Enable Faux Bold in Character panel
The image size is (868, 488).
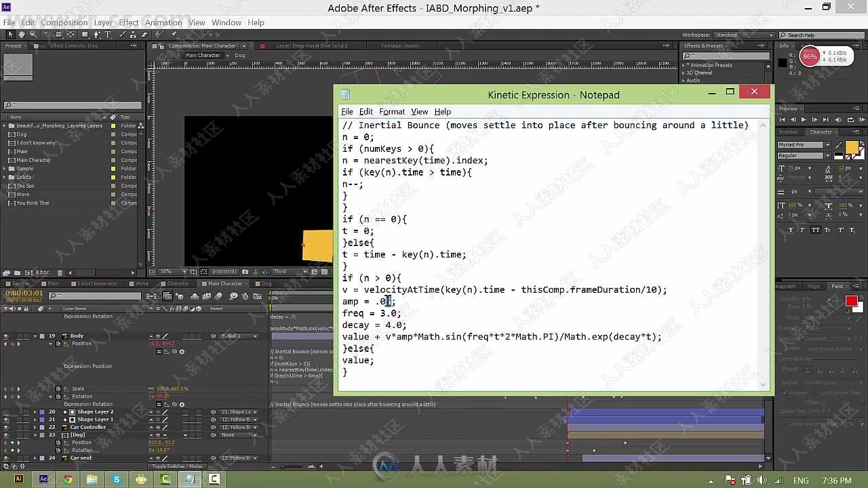click(x=791, y=230)
